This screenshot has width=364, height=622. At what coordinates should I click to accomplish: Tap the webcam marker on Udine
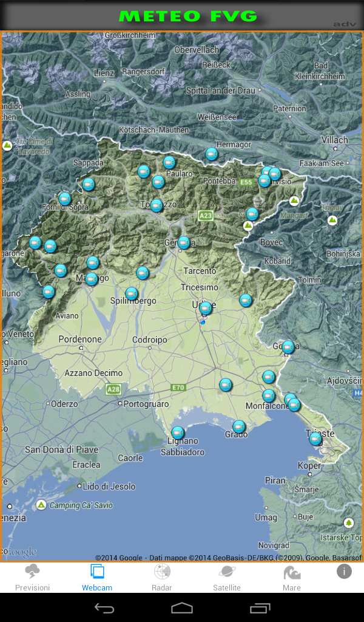[x=205, y=308]
